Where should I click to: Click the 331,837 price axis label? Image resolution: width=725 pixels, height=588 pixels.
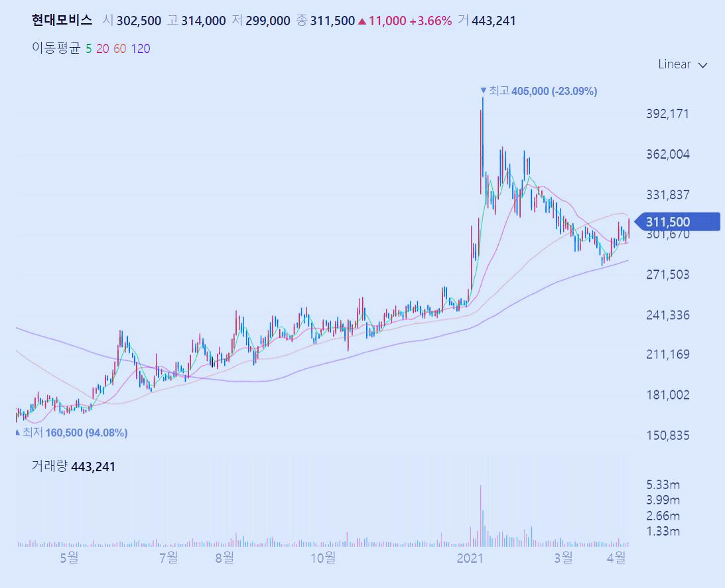pos(668,194)
